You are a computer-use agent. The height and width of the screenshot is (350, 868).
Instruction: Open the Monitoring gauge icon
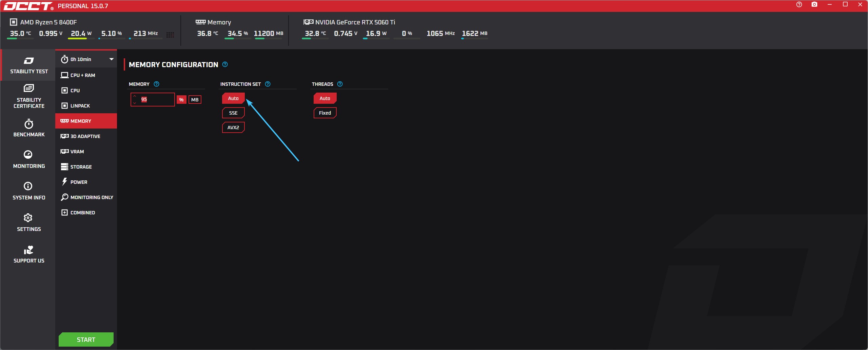pos(28,155)
